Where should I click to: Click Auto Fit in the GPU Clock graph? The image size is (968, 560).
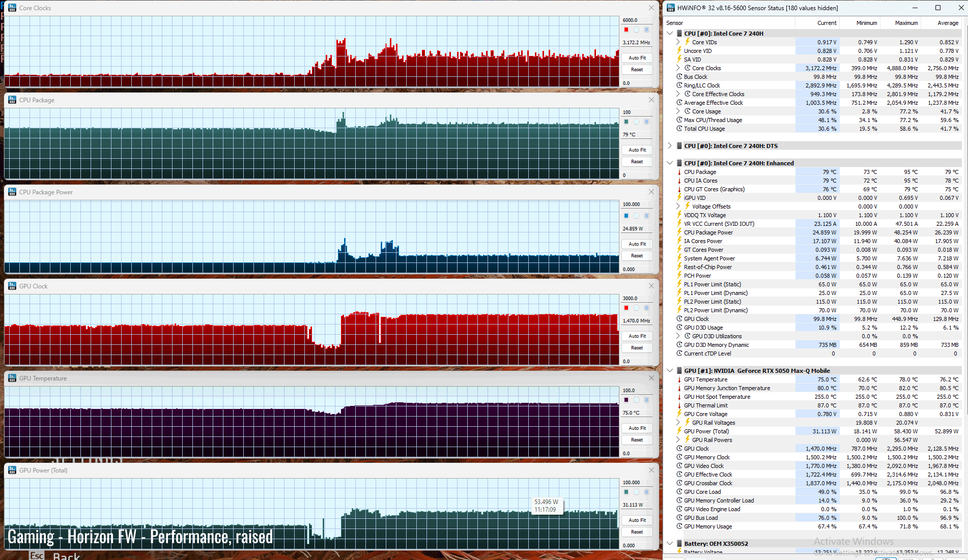tap(637, 336)
